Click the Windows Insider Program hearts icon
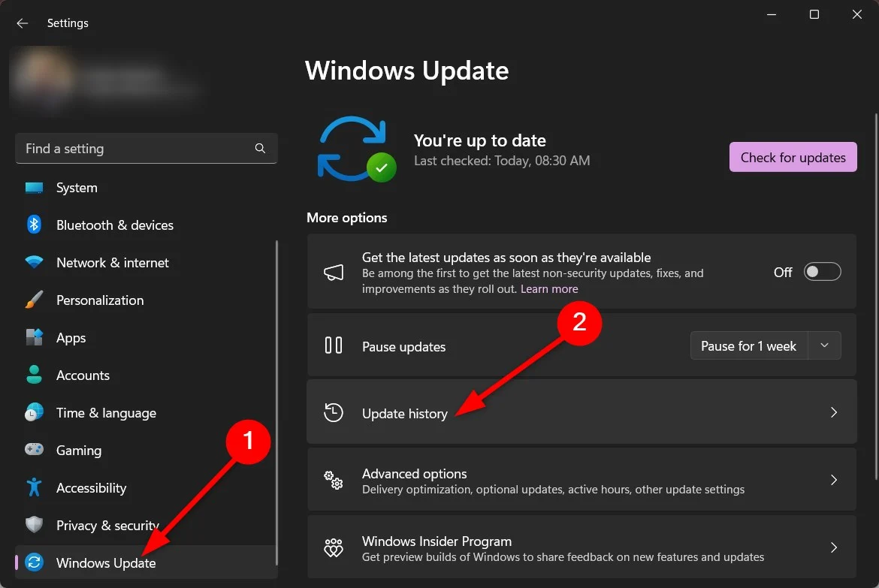The width and height of the screenshot is (879, 588). coord(334,547)
